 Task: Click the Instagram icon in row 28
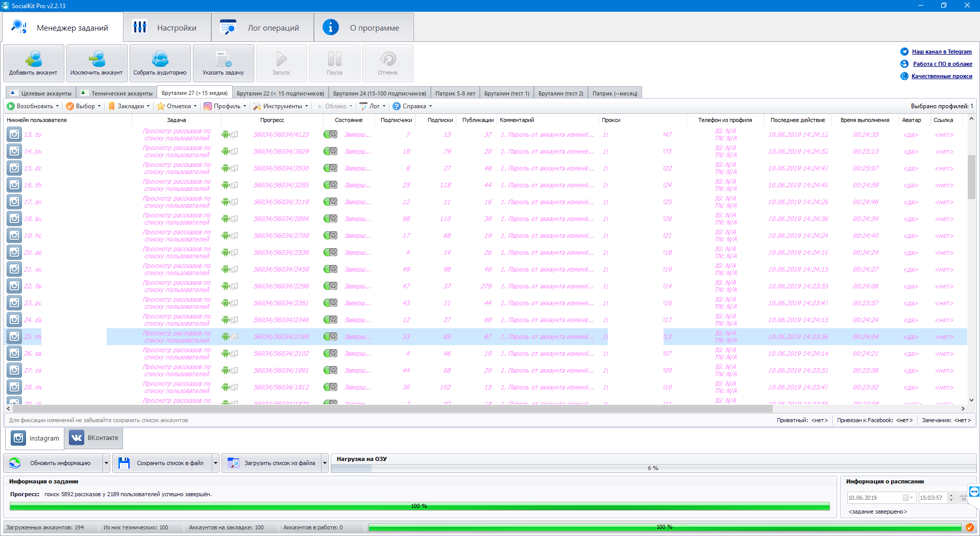click(14, 387)
